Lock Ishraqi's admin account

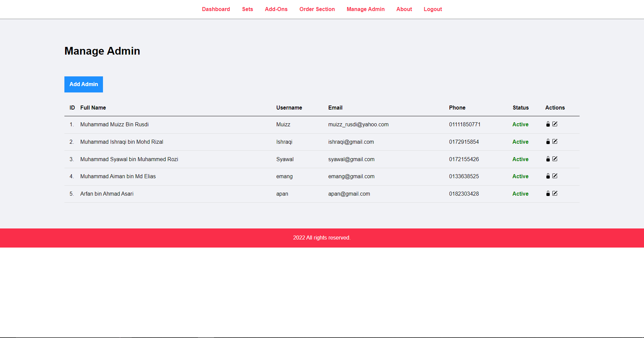click(x=548, y=142)
